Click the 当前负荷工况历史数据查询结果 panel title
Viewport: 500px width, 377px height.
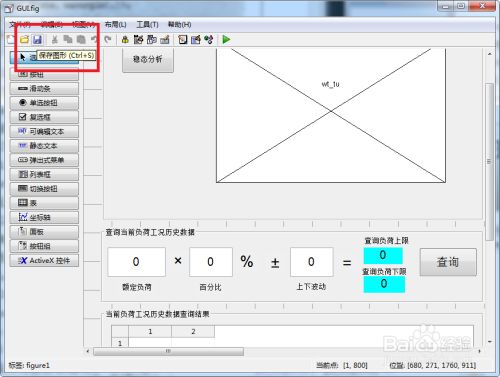coord(157,314)
